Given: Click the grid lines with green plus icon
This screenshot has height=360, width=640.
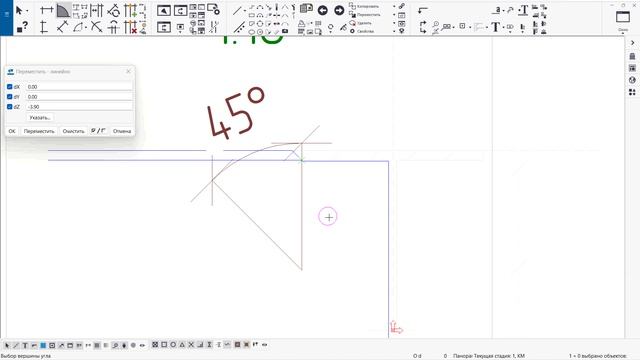Looking at the screenshot, I should click(x=131, y=11).
